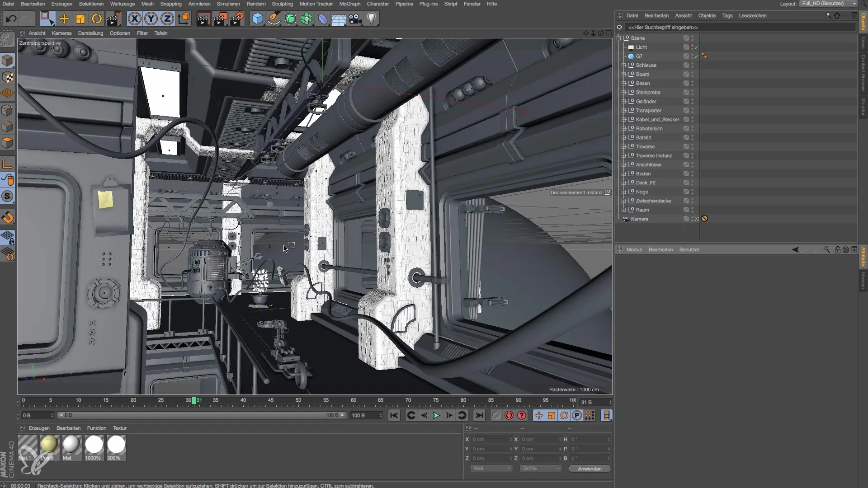Image resolution: width=868 pixels, height=488 pixels.
Task: Select the Postit material swatch
Action: [49, 447]
